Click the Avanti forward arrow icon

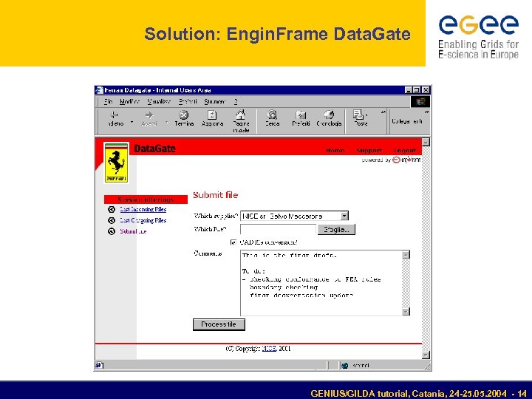pyautogui.click(x=149, y=115)
